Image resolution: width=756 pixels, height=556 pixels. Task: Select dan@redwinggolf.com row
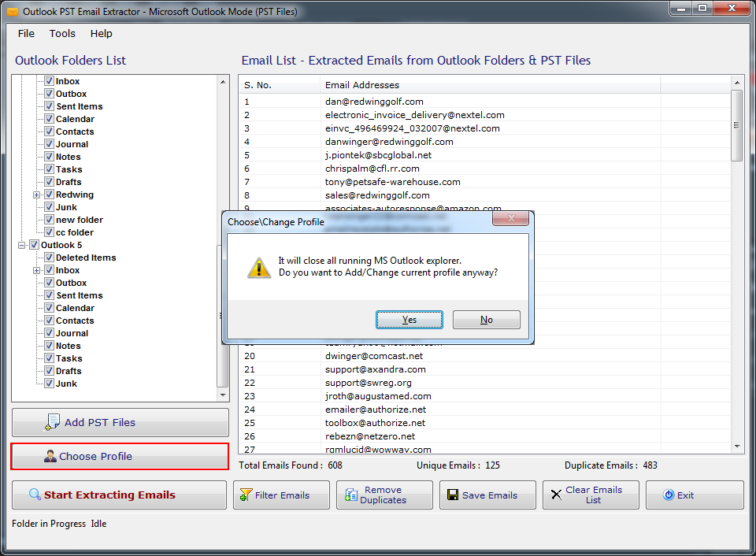pyautogui.click(x=485, y=102)
